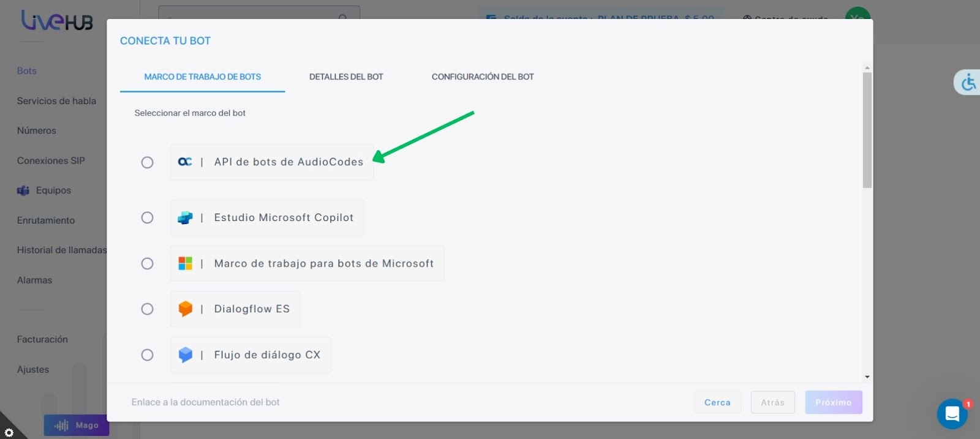Click the Próximo button
Viewport: 980px width, 439px height.
pos(834,402)
